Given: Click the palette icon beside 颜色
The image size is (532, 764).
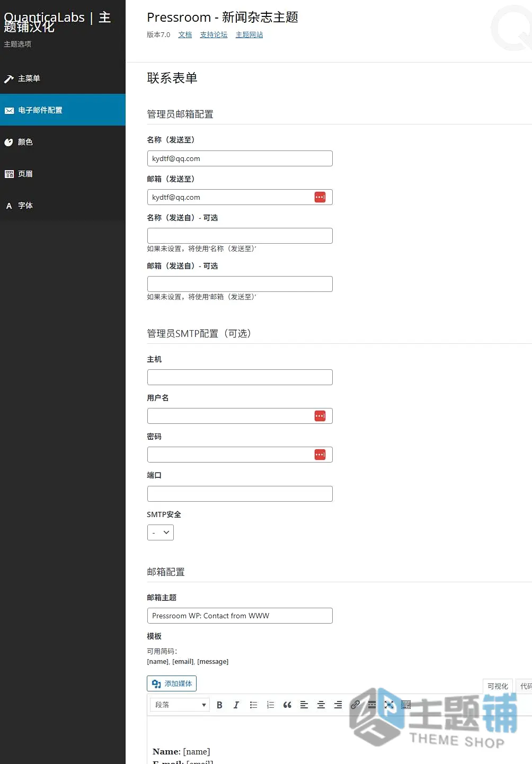Looking at the screenshot, I should coord(8,143).
